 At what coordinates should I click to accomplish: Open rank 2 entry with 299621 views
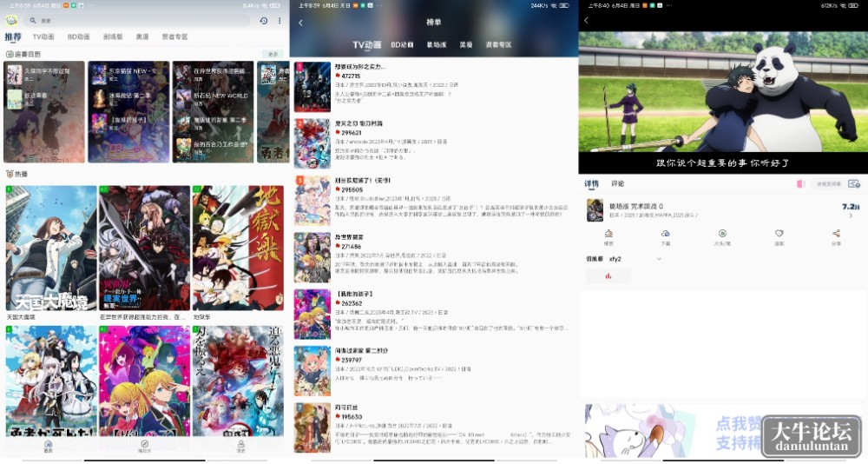click(434, 143)
